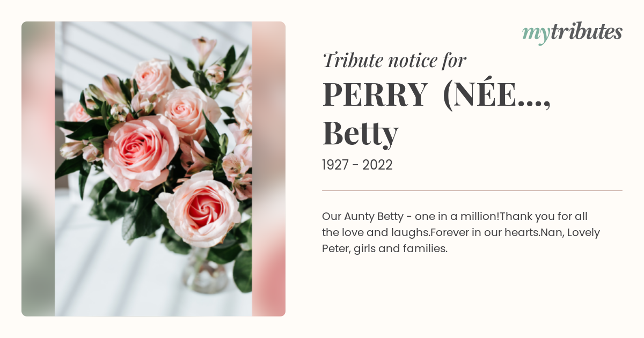
Task: Click the blurred left strip of image
Action: coord(38,169)
